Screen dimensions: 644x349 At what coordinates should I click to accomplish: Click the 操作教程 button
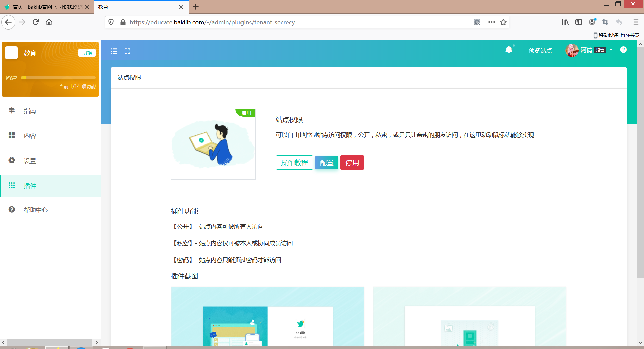(294, 163)
